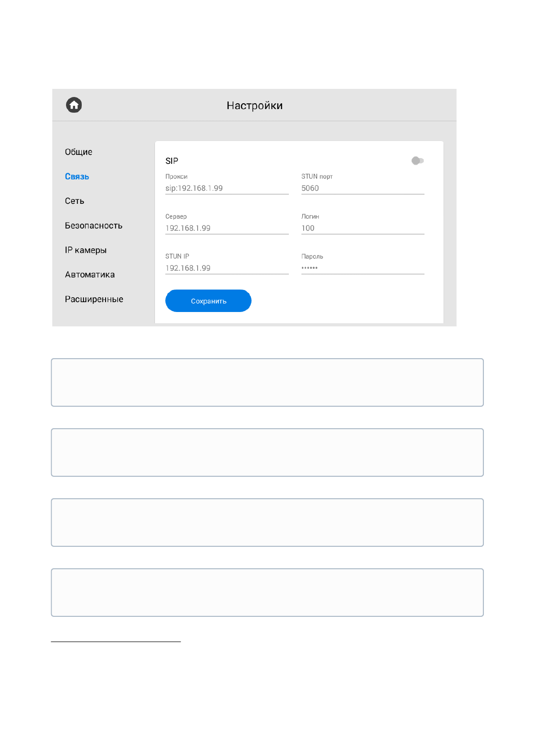Image resolution: width=535 pixels, height=756 pixels.
Task: Open the Автоматика settings
Action: tap(90, 275)
